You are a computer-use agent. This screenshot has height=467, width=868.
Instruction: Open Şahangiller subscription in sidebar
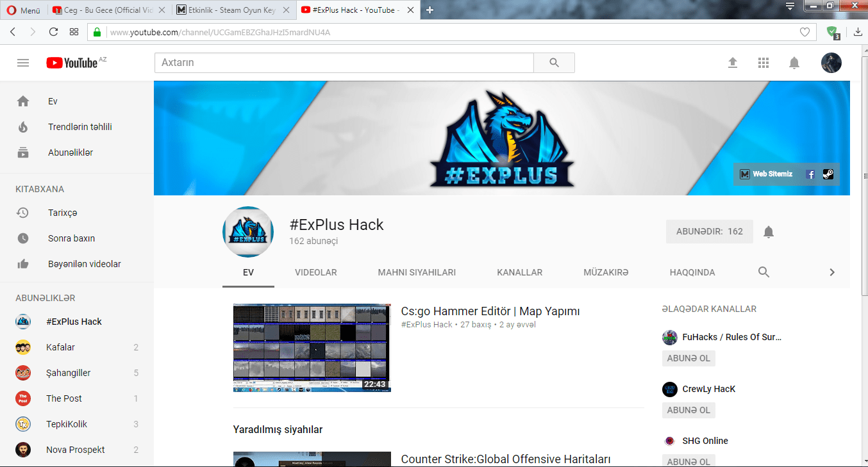(x=77, y=373)
